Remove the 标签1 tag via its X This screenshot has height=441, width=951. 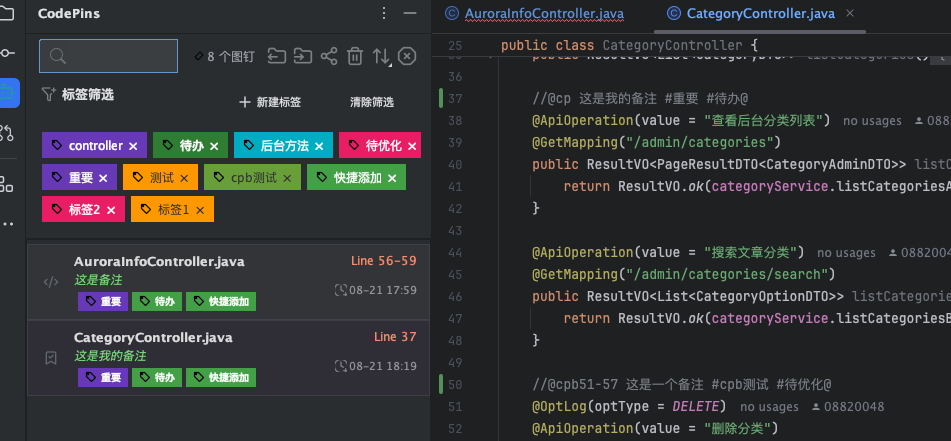[x=200, y=210]
